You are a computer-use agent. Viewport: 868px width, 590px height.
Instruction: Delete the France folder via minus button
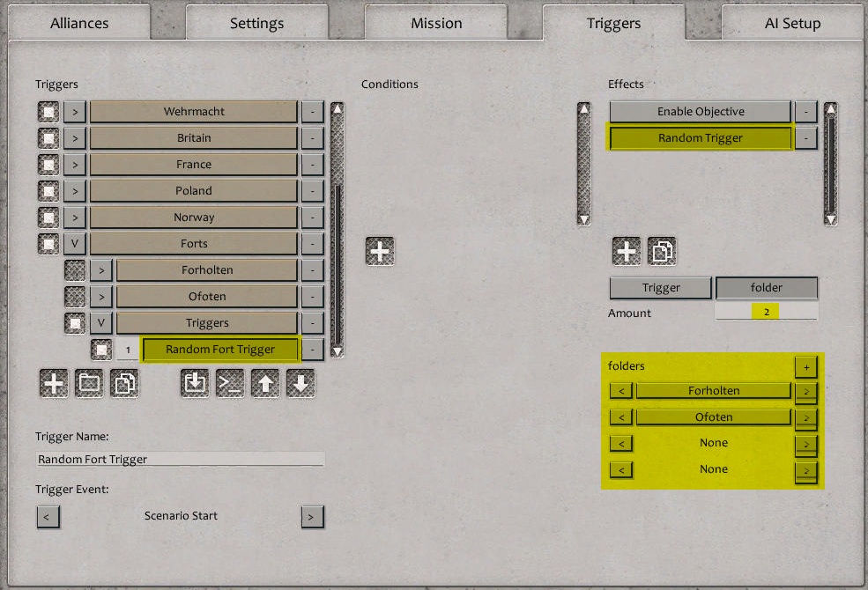click(313, 165)
